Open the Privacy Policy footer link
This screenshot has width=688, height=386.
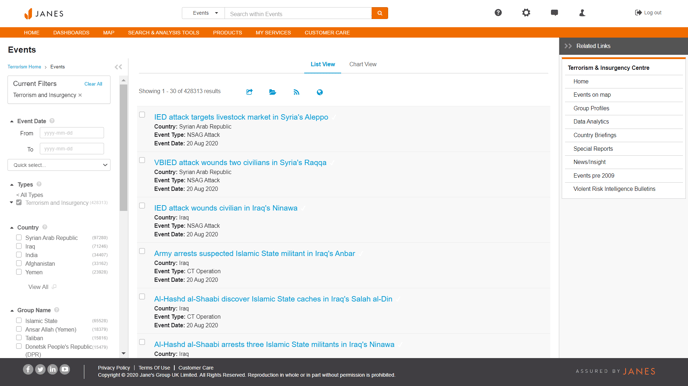click(114, 368)
